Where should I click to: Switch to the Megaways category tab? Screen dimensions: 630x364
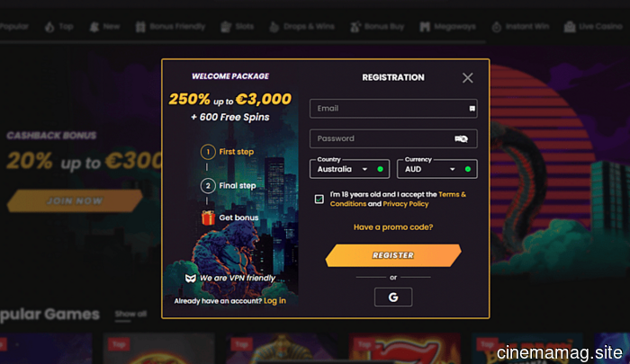click(x=450, y=27)
